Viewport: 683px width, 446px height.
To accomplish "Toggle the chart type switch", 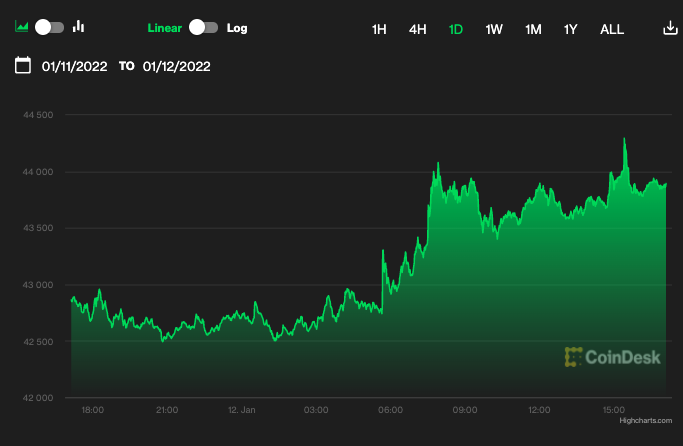I will [x=50, y=27].
